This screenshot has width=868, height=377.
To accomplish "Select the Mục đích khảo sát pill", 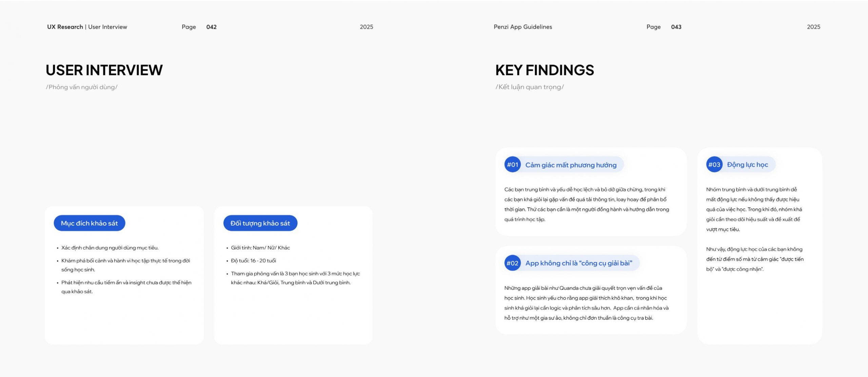I will 90,223.
